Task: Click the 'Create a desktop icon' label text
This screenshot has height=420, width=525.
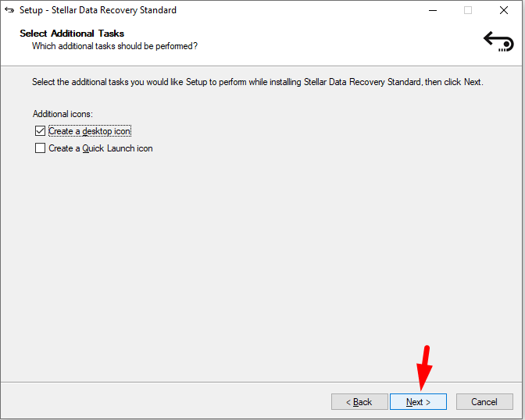Action: pyautogui.click(x=89, y=131)
